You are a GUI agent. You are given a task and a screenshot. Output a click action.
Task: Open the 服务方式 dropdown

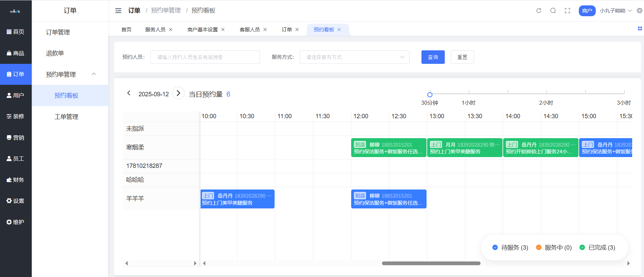354,57
